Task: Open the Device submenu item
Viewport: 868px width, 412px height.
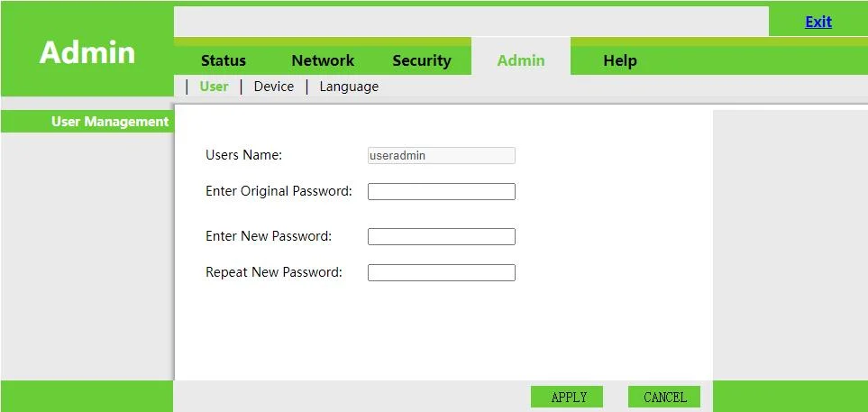Action: pos(274,87)
